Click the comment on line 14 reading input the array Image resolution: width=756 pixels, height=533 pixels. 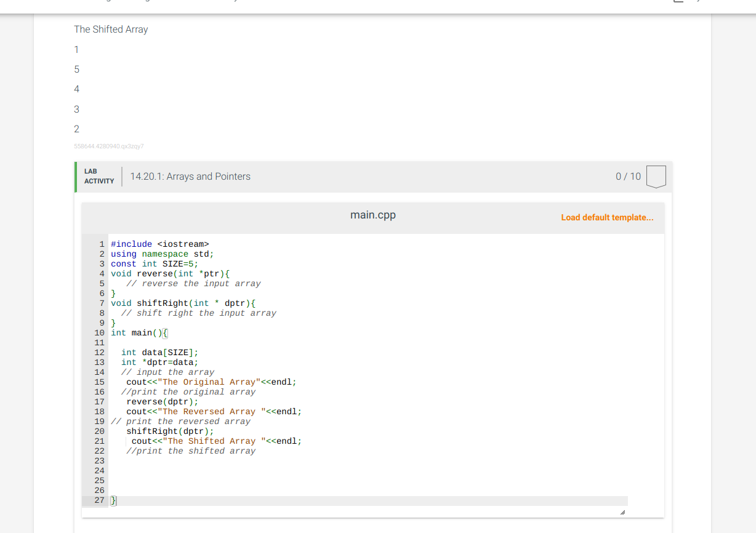point(166,372)
